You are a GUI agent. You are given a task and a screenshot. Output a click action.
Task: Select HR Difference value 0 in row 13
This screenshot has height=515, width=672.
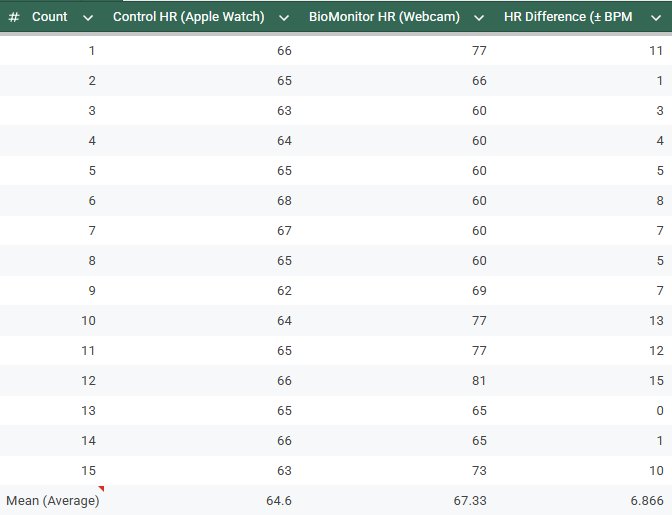coord(660,410)
